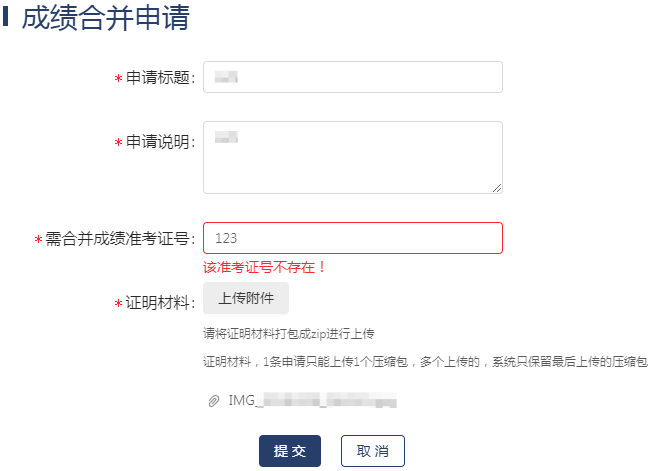The width and height of the screenshot is (654, 471).
Task: Click inside the 申请说明 text area
Action: coord(352,157)
